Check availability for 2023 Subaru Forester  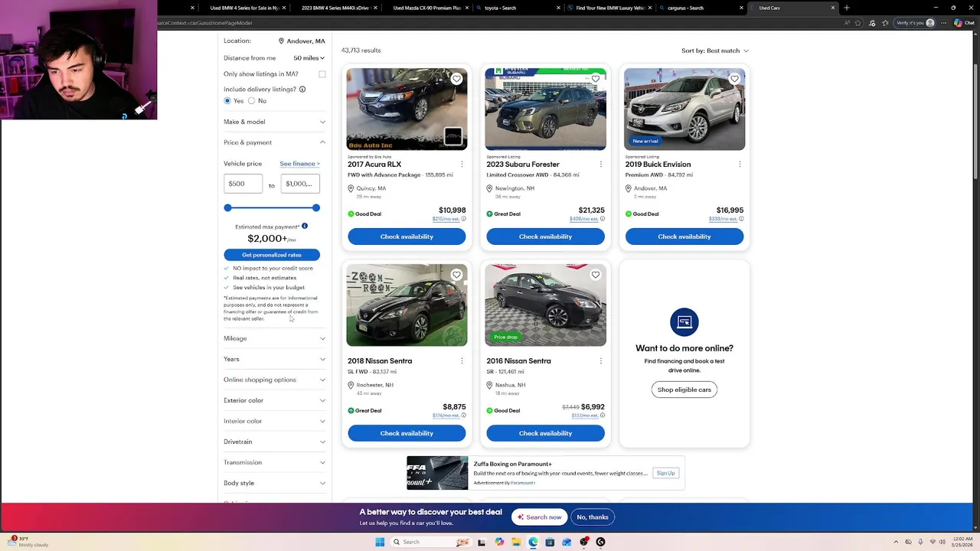pos(545,236)
